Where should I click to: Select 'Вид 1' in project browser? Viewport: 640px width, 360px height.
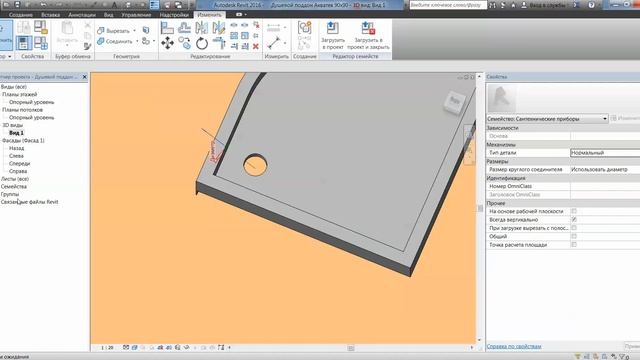coord(16,133)
